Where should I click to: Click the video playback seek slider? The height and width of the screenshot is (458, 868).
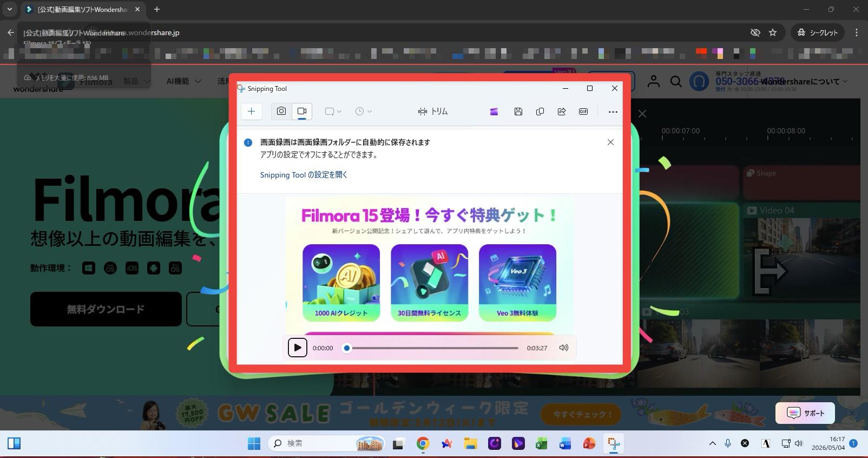[x=432, y=348]
